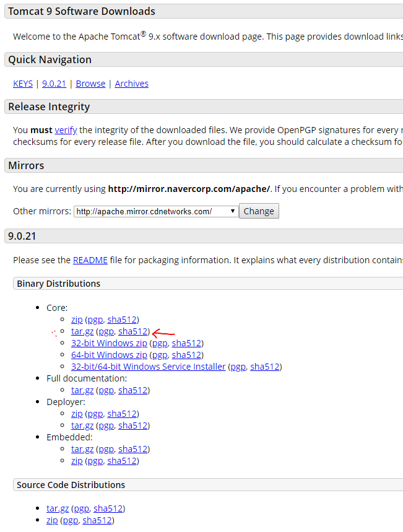Image resolution: width=403 pixels, height=532 pixels.
Task: Open pgp signature for 64-bit Windows zip
Action: [x=160, y=355]
